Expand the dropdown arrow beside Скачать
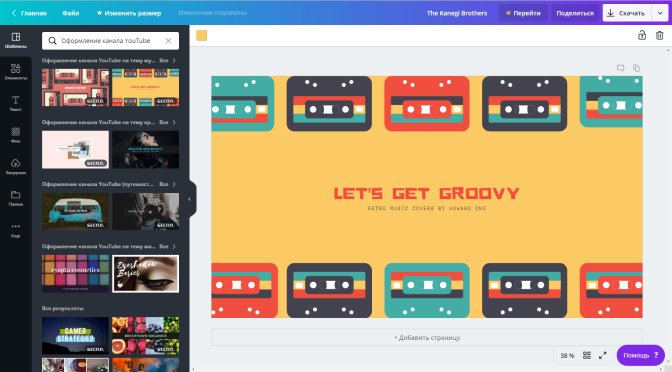This screenshot has height=372, width=672. click(660, 13)
